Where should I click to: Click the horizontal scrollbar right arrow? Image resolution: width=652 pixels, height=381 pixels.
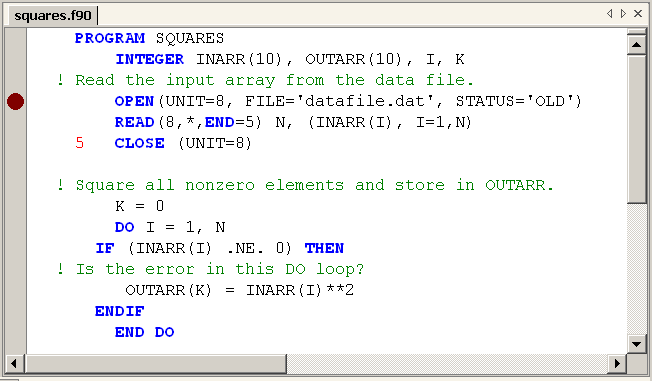pyautogui.click(x=617, y=364)
